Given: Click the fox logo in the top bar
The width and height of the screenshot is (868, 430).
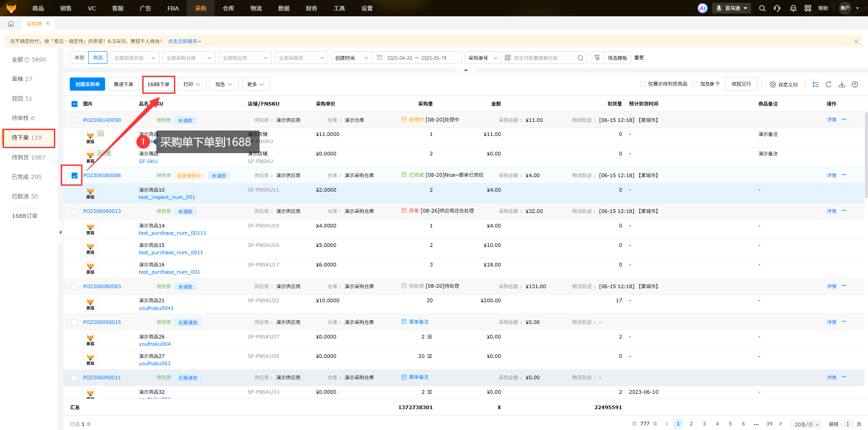Looking at the screenshot, I should pyautogui.click(x=11, y=8).
